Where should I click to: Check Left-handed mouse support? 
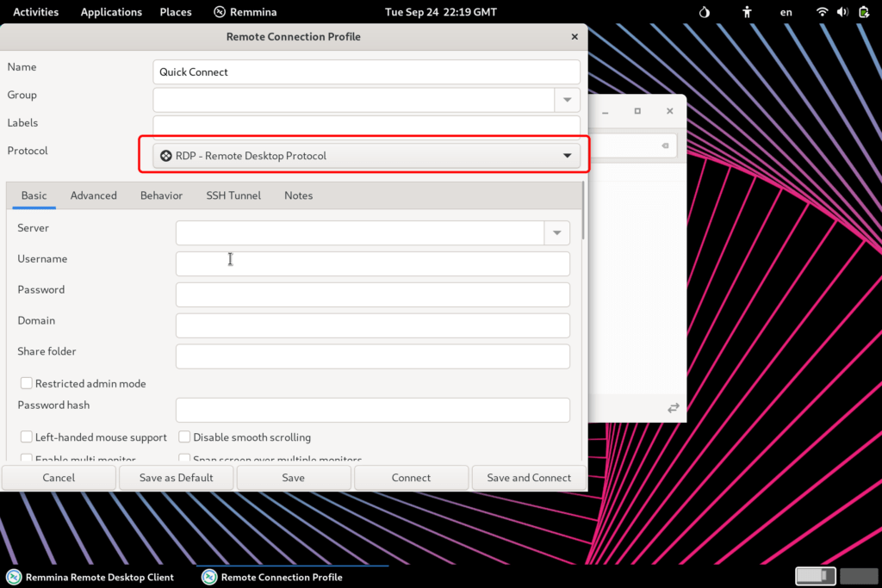[x=27, y=436]
